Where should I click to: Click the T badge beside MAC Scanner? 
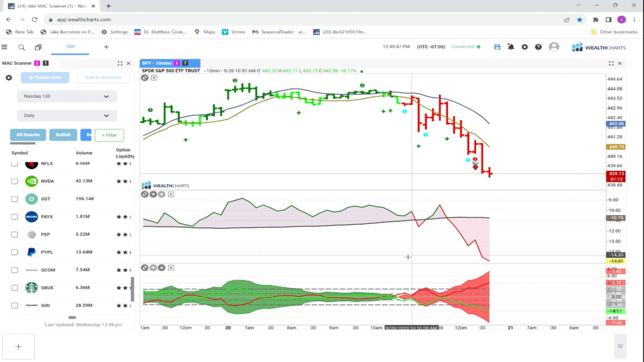tap(46, 63)
